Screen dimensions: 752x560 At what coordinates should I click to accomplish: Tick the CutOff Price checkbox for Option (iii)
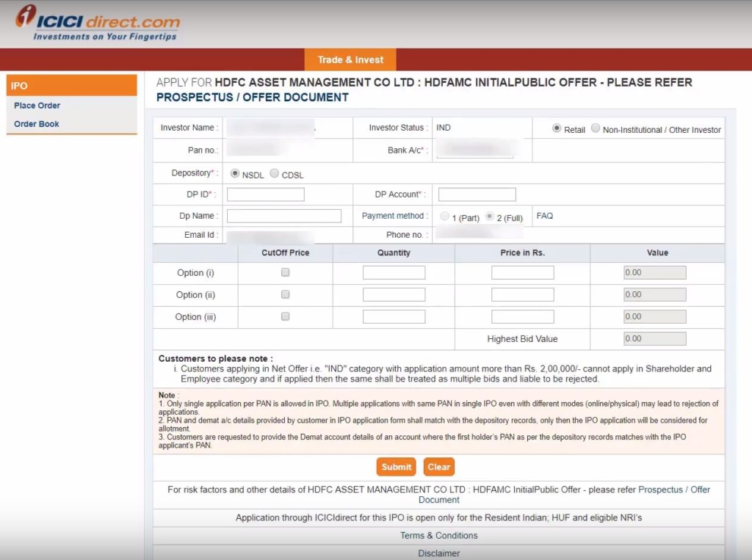coord(286,316)
